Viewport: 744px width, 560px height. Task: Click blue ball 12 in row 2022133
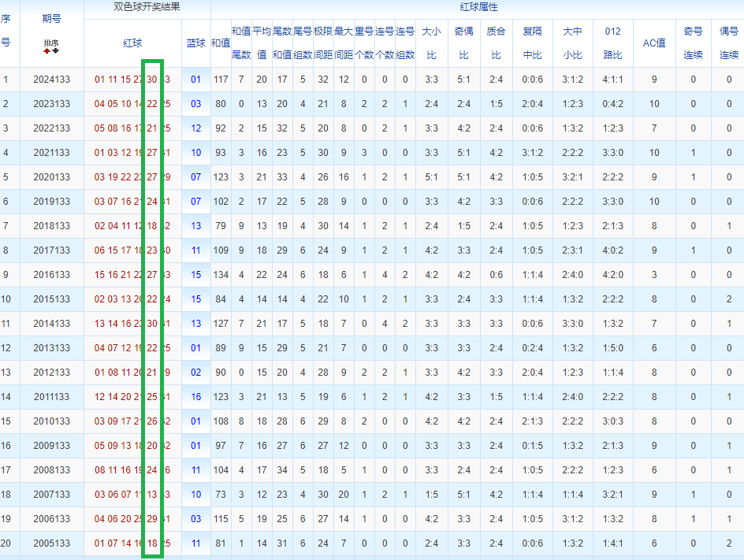click(x=196, y=128)
